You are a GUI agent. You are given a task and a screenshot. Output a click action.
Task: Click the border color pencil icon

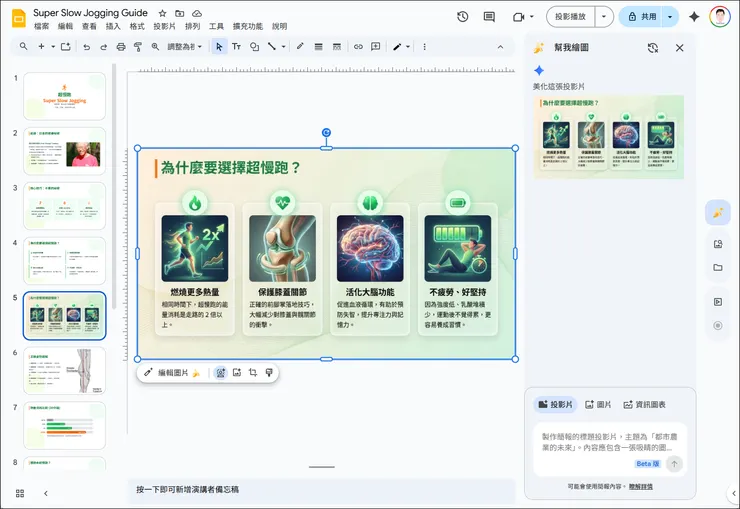click(300, 46)
